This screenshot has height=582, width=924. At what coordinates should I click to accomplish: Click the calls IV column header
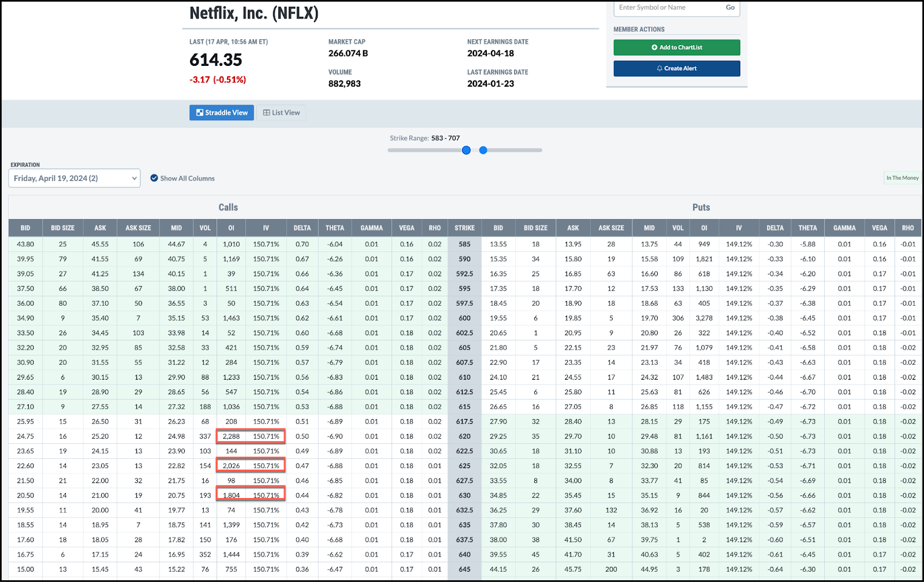coord(266,228)
